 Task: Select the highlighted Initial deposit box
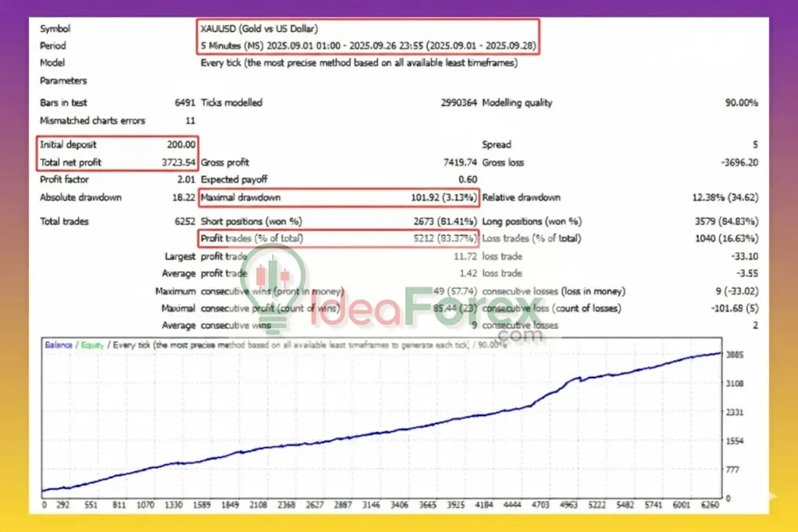tap(116, 144)
